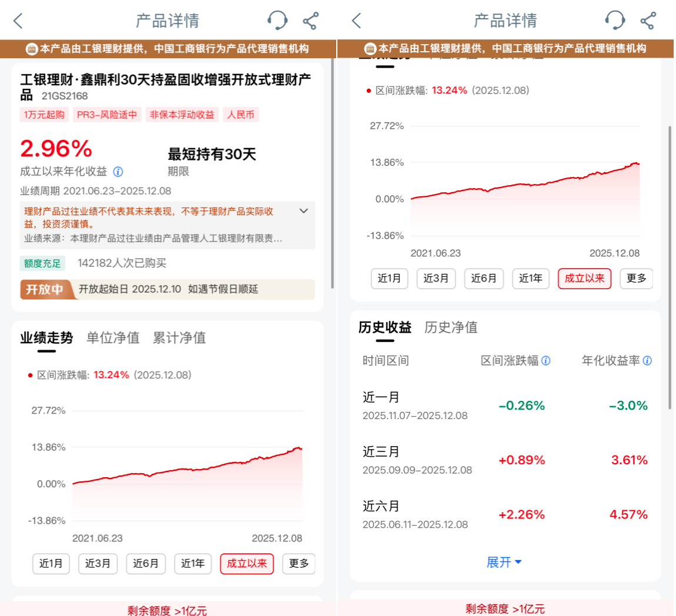Click the right screen vertical scrollbar
Viewport: 676px width, 616px height.
tap(670, 265)
